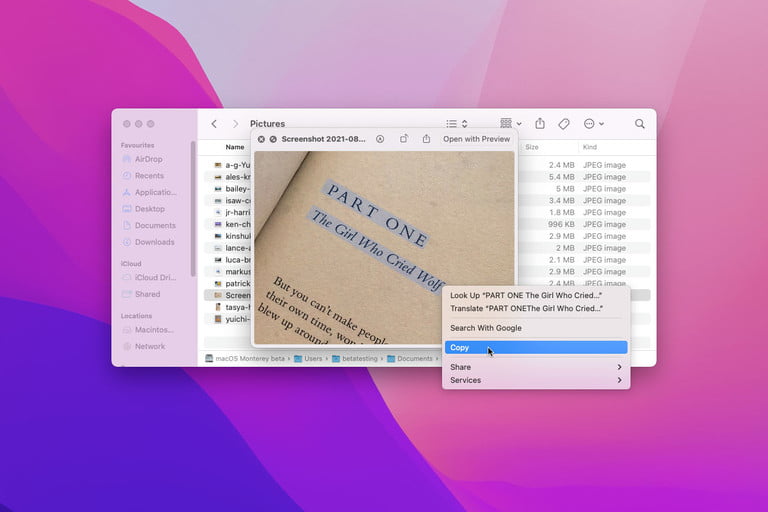
Task: Select the file starting with patrick
Action: coord(232,283)
